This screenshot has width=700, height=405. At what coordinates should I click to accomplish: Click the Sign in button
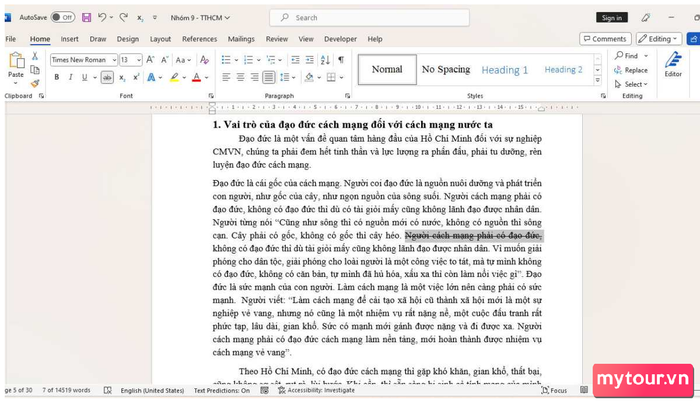pyautogui.click(x=612, y=17)
